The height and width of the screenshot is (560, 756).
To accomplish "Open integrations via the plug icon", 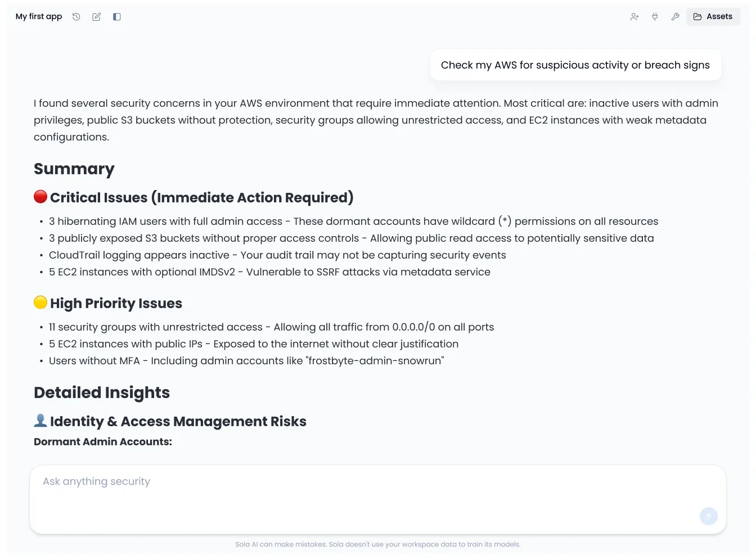I will tap(655, 17).
